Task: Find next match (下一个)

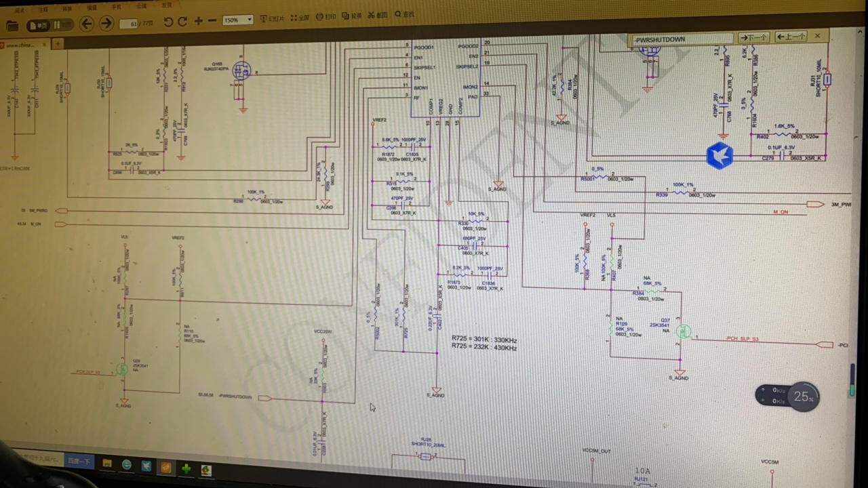Action: click(753, 37)
